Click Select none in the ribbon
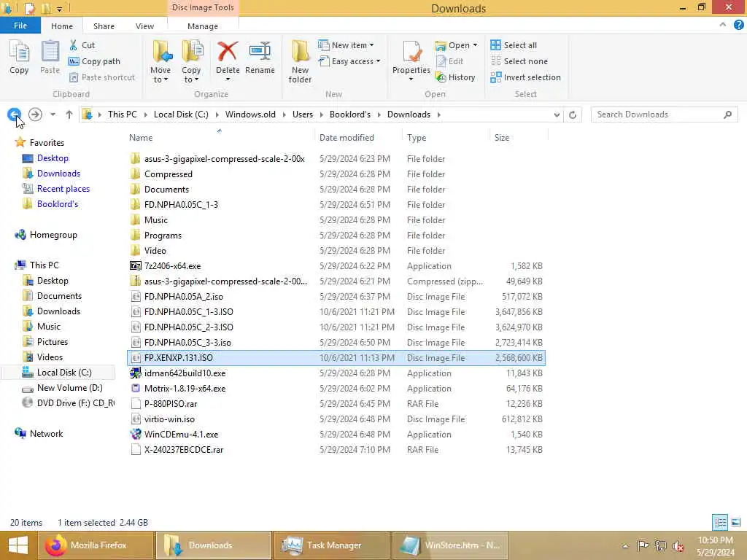The image size is (747, 560). (x=519, y=61)
